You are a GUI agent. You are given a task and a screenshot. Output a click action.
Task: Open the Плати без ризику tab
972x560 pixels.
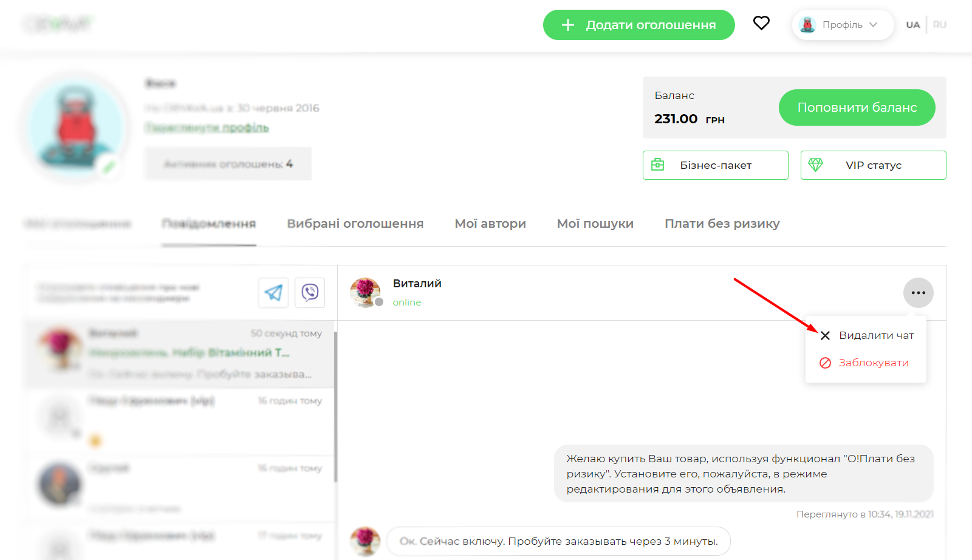point(722,224)
